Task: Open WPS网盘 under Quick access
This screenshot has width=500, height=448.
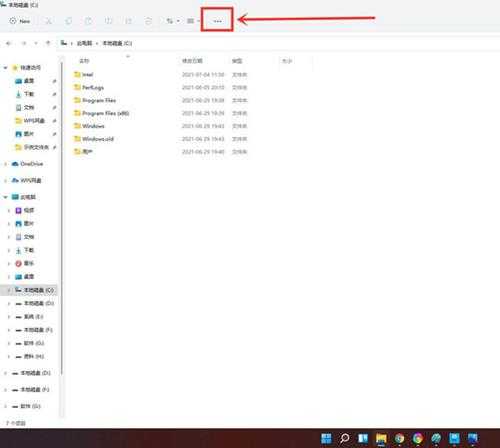Action: pyautogui.click(x=34, y=120)
